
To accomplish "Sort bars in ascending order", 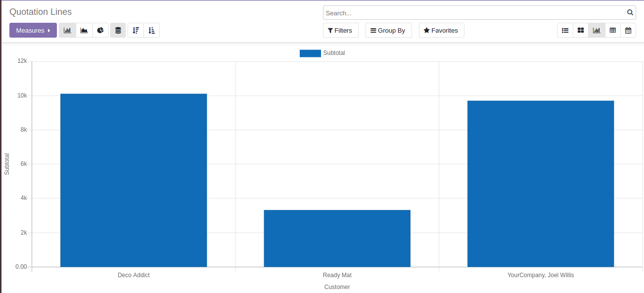I will 151,30.
